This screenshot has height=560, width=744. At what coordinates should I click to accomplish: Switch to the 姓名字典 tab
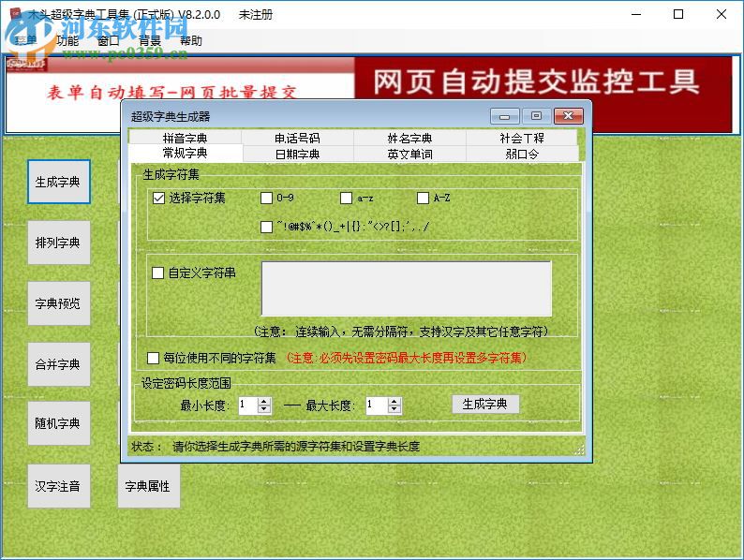tap(410, 138)
